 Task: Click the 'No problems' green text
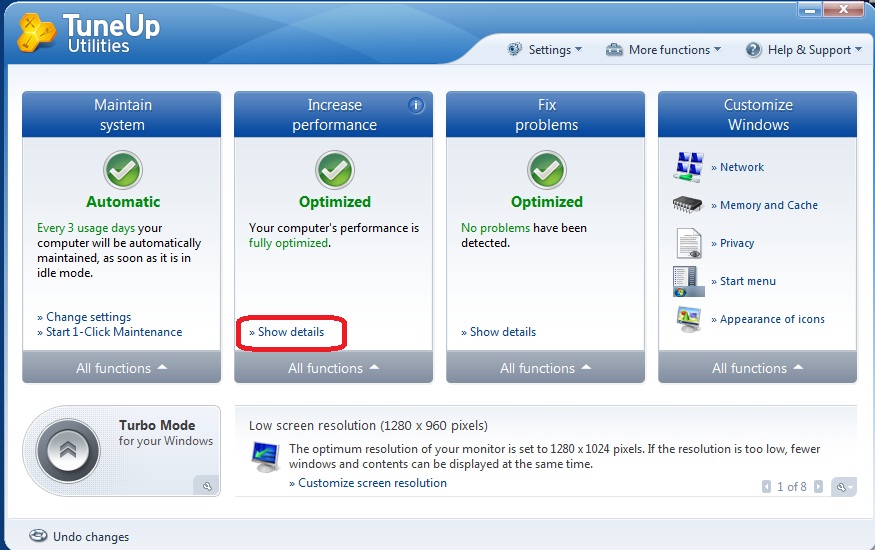[496, 228]
